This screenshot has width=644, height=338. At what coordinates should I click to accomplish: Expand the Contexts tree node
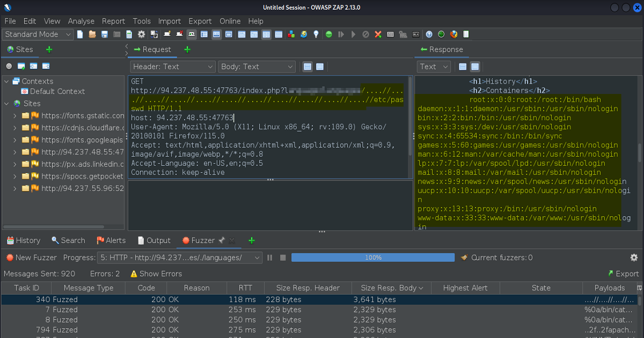pos(7,82)
